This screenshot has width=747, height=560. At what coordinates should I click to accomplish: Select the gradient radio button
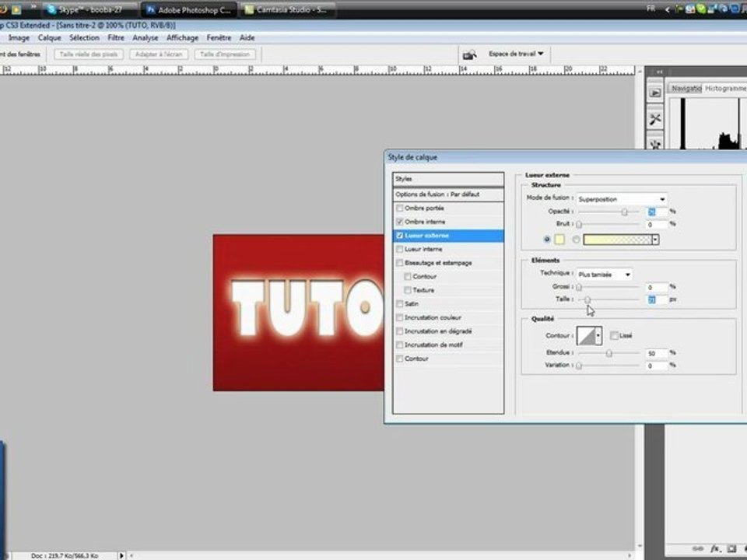576,240
